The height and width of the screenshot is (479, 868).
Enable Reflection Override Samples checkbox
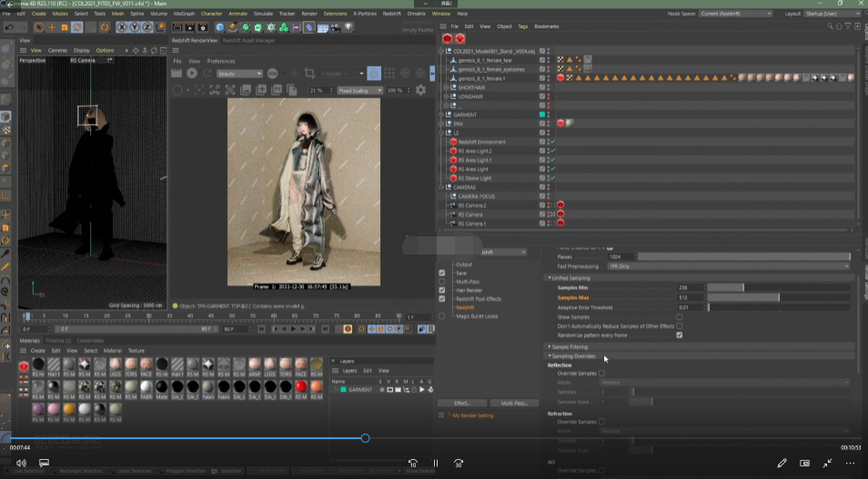(x=601, y=374)
